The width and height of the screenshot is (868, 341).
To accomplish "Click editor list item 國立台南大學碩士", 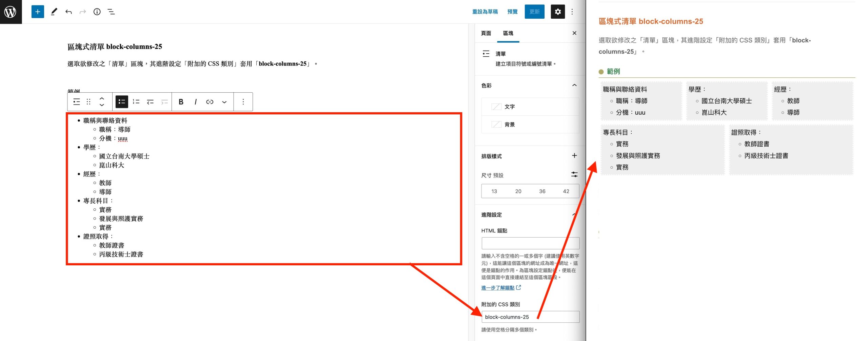I will tap(124, 156).
